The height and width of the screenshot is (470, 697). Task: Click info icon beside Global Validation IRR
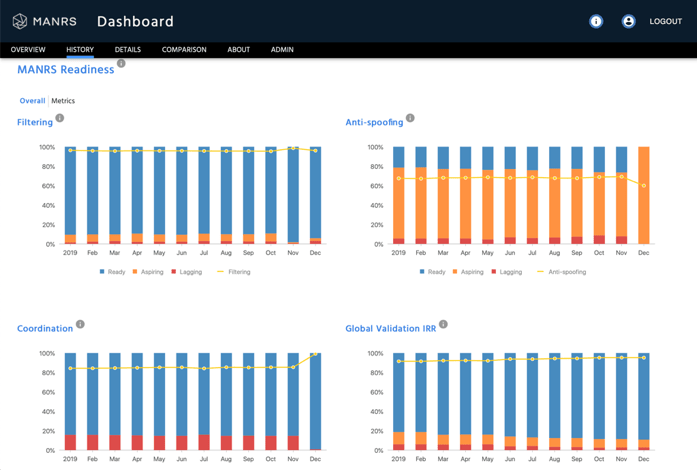(443, 324)
